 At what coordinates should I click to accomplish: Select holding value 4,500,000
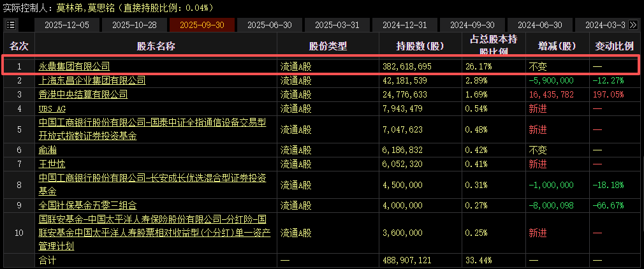pyautogui.click(x=404, y=184)
